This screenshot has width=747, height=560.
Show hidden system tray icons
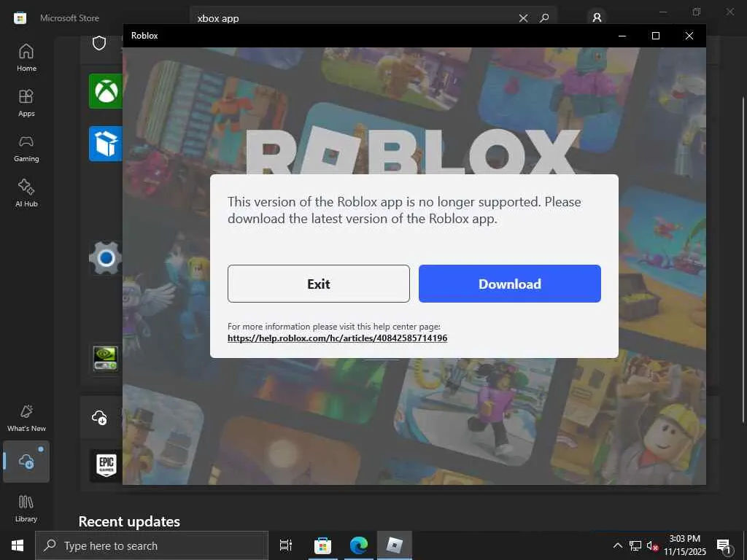(617, 545)
